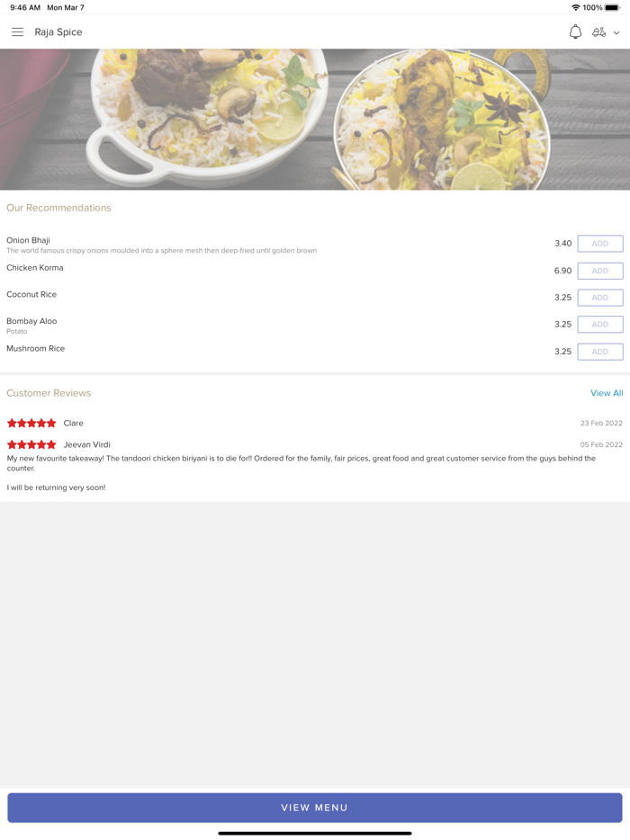Add Bombay Aloo to order
Screen dimensions: 630x840
(x=600, y=324)
